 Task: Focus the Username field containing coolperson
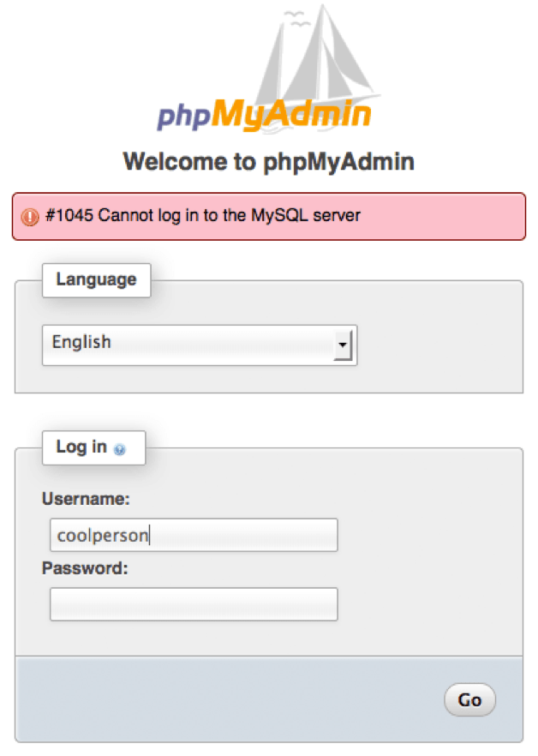(x=194, y=535)
